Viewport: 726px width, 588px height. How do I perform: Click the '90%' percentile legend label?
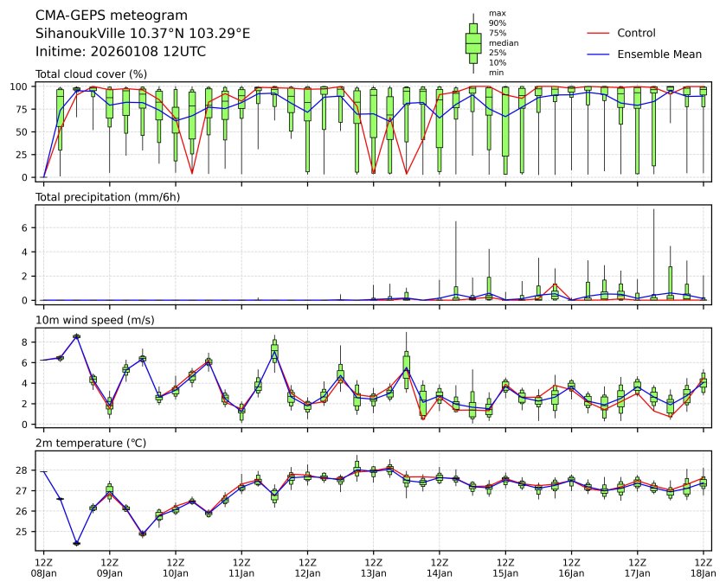(497, 22)
